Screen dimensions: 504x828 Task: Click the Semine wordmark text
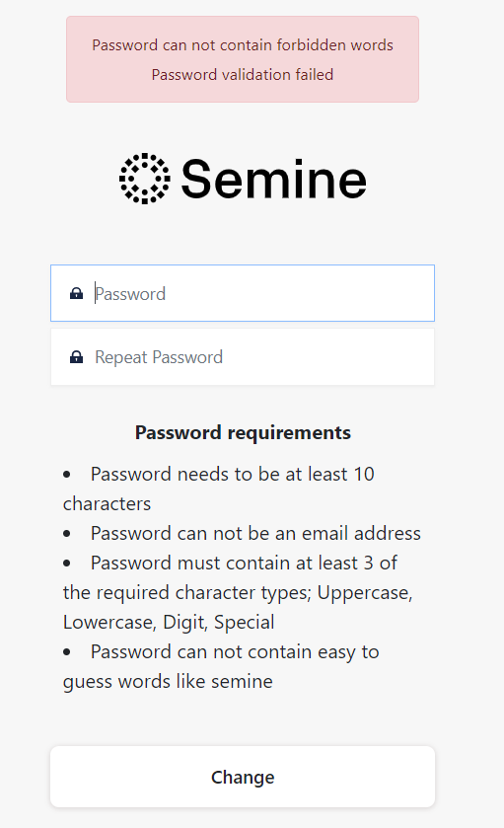pos(273,180)
